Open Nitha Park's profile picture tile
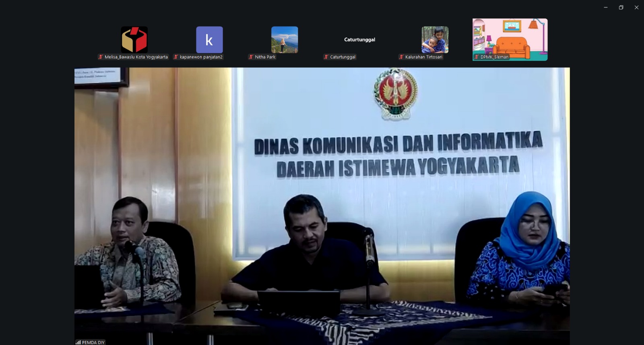Screen dimensions: 644x345 (x=285, y=39)
